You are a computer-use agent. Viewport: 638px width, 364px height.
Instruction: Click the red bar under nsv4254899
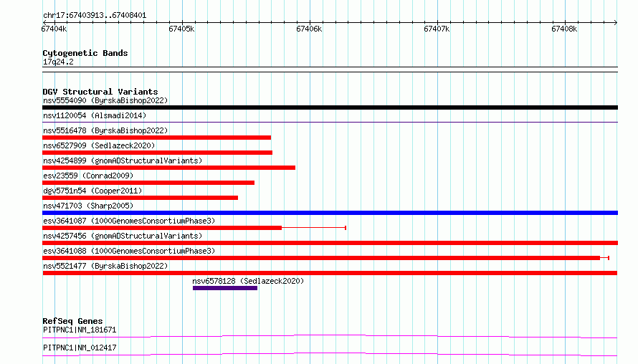point(169,168)
